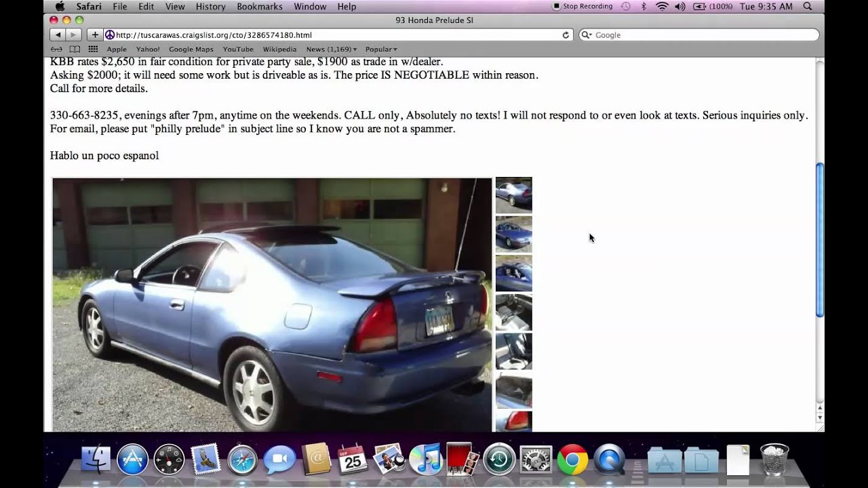Select the fifth thumbnail in the strip
Viewport: 868px width, 488px height.
coord(514,351)
